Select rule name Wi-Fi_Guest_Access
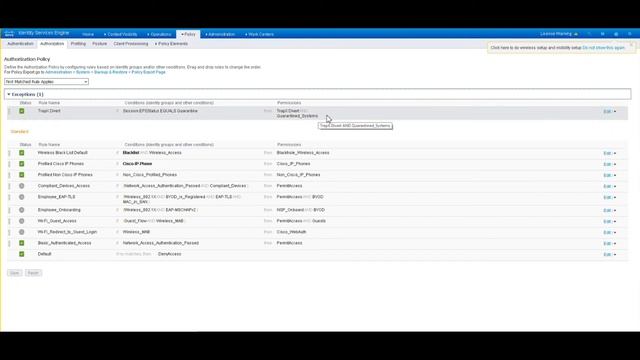 click(57, 221)
